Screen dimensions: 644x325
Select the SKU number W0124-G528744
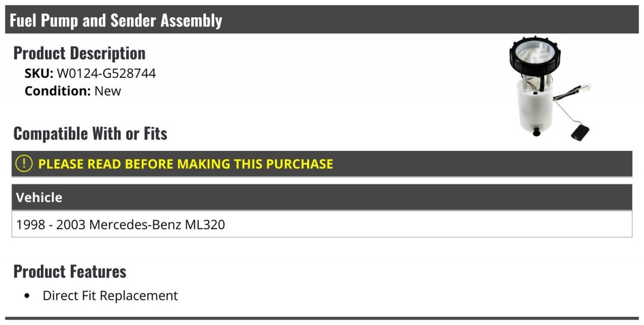pos(106,74)
